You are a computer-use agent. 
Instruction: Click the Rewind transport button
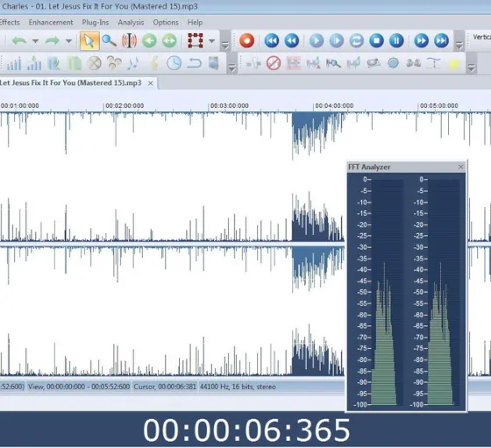[291, 40]
